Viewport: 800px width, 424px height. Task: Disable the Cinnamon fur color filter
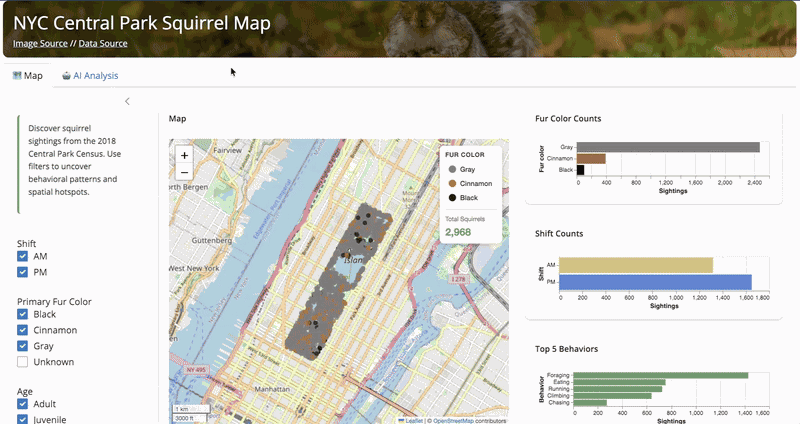[23, 330]
